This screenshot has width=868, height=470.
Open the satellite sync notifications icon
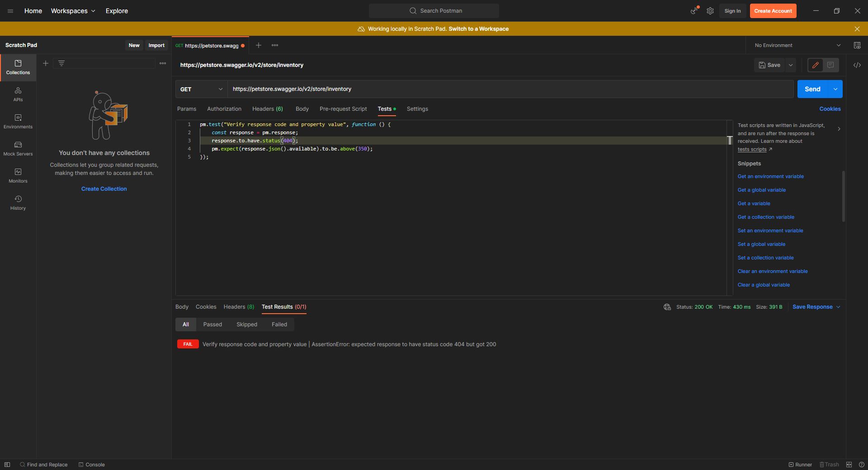[x=694, y=11]
